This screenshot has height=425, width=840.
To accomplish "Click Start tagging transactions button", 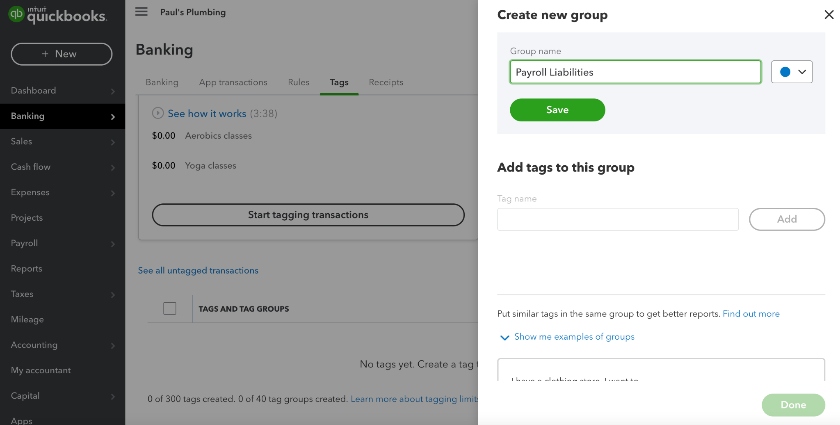I will [308, 215].
